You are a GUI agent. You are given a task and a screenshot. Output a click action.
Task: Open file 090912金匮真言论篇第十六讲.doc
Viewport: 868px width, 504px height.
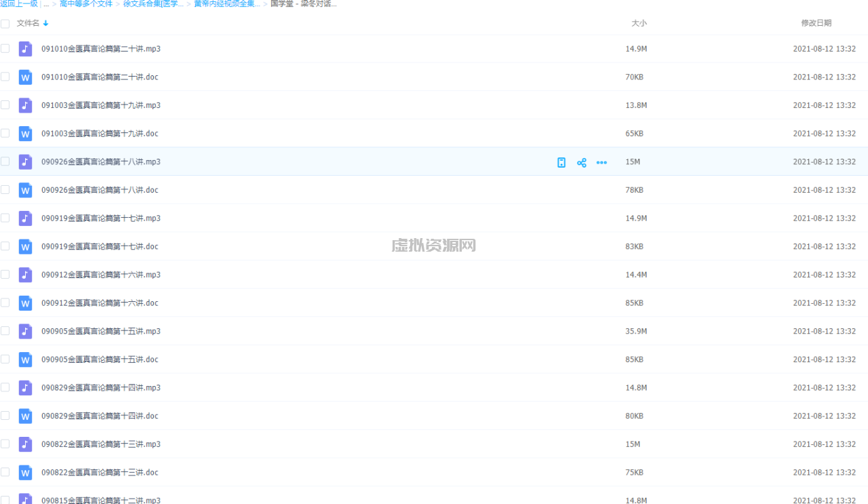(x=100, y=303)
